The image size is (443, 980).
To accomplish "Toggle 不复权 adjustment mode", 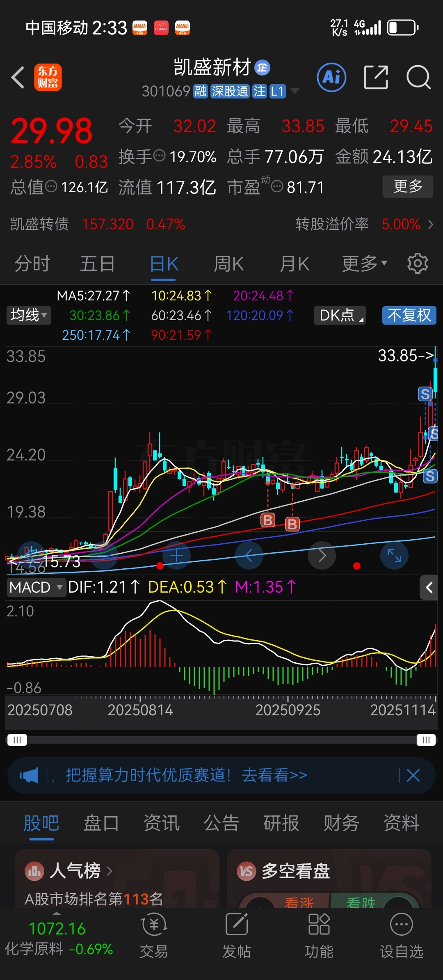I will (409, 315).
